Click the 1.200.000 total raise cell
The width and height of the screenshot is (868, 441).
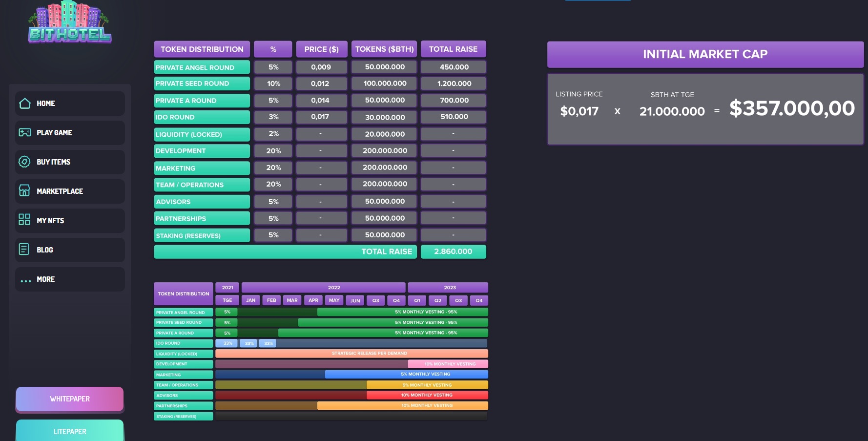[454, 84]
